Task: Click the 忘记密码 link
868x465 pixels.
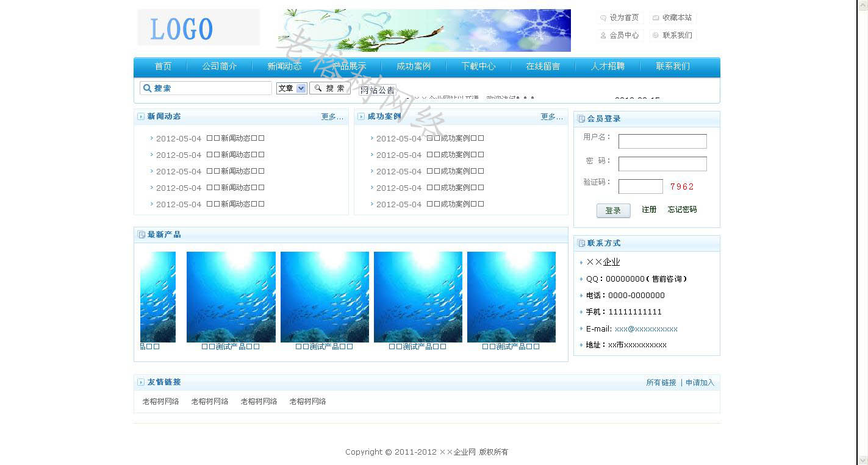Action: click(x=682, y=210)
